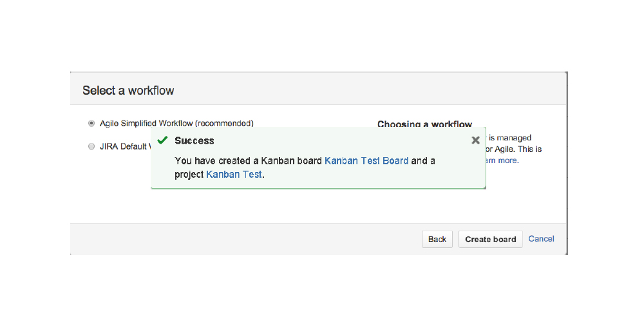
Task: Click the 'Choosing a workflow' help heading
Action: click(x=424, y=123)
